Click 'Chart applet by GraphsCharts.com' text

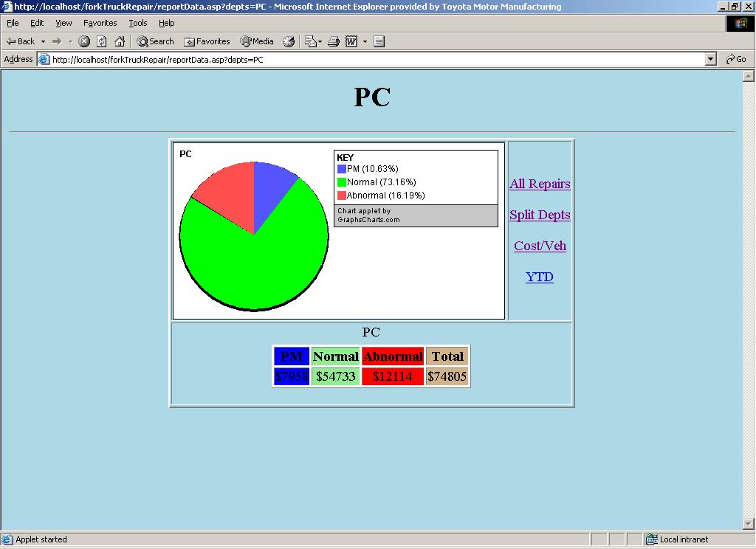coord(369,215)
